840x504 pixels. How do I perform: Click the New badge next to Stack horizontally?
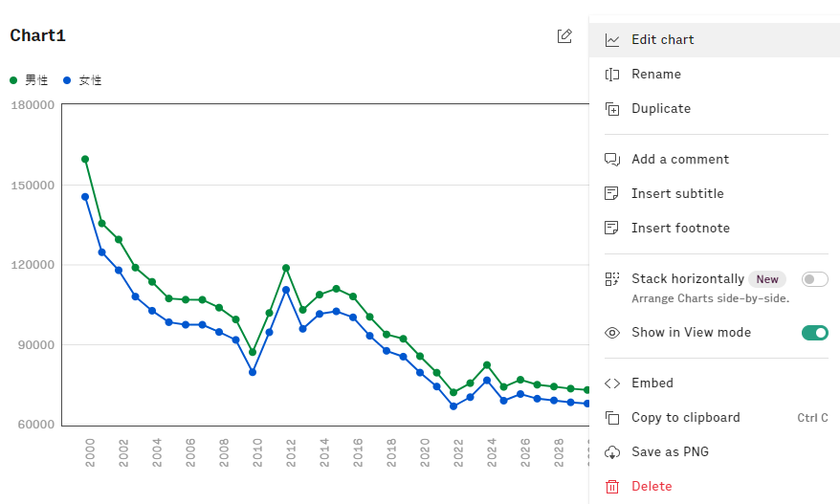pyautogui.click(x=767, y=279)
